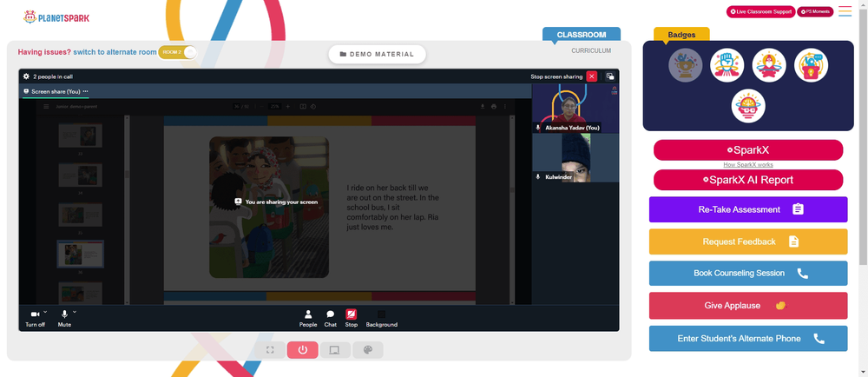Stop screen share from the bottom bar

tap(351, 318)
